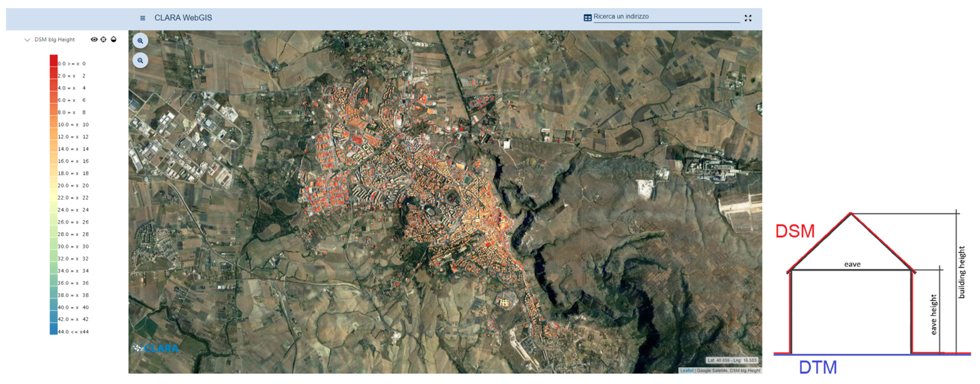The image size is (980, 384).
Task: Click the red 0.0 legend color swatch
Action: pos(53,61)
